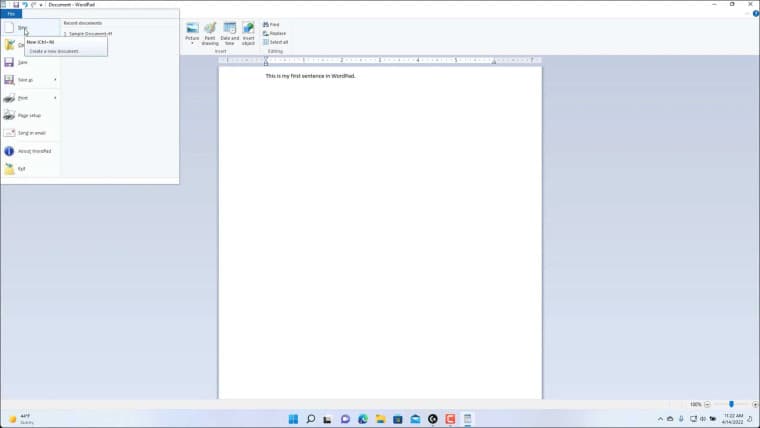This screenshot has width=760, height=428.
Task: Choose New in the File menu
Action: point(30,28)
